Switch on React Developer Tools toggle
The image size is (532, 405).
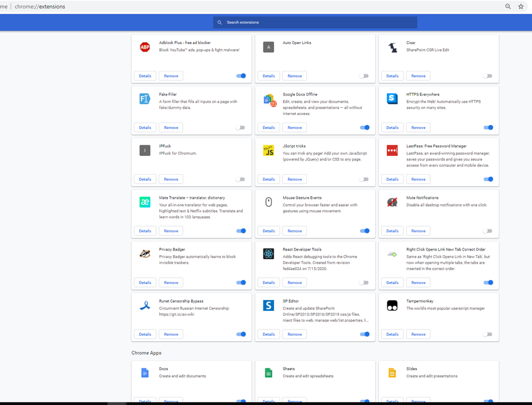pyautogui.click(x=364, y=282)
